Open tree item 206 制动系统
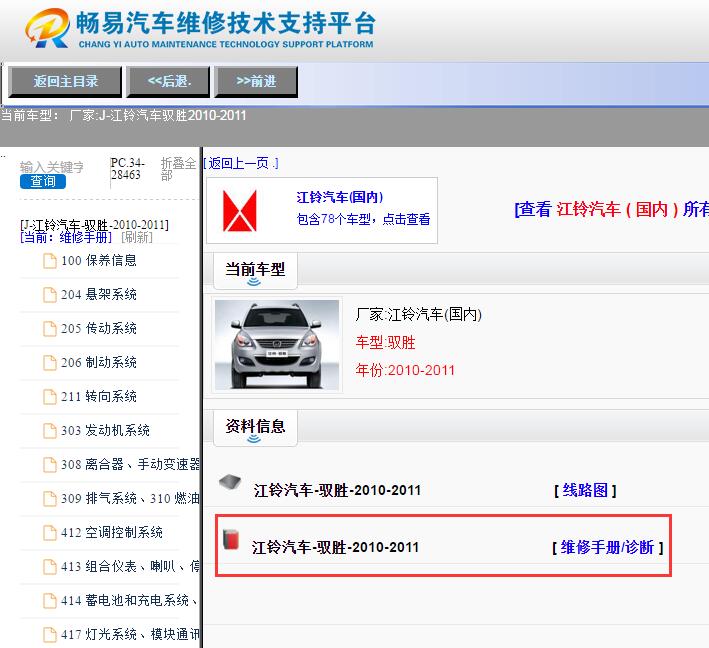 pos(99,362)
